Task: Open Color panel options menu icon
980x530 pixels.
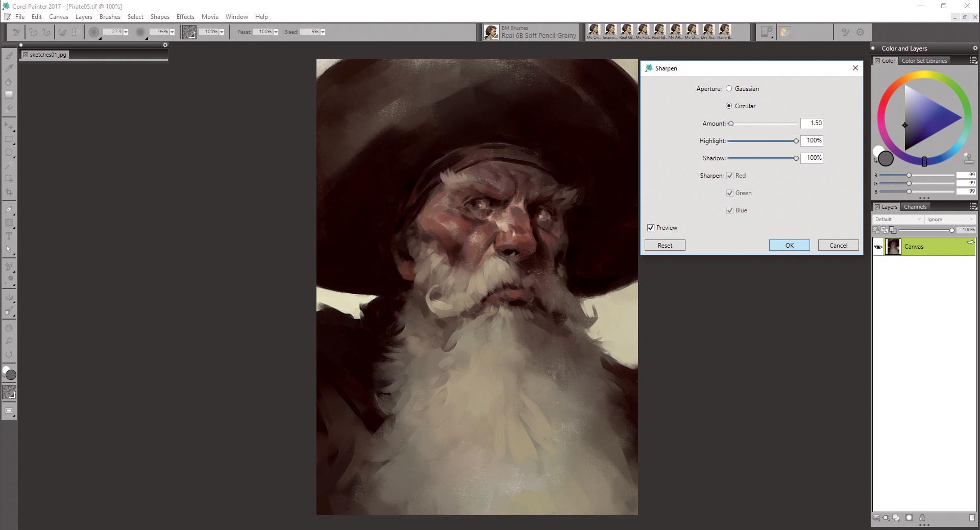Action: [973, 60]
